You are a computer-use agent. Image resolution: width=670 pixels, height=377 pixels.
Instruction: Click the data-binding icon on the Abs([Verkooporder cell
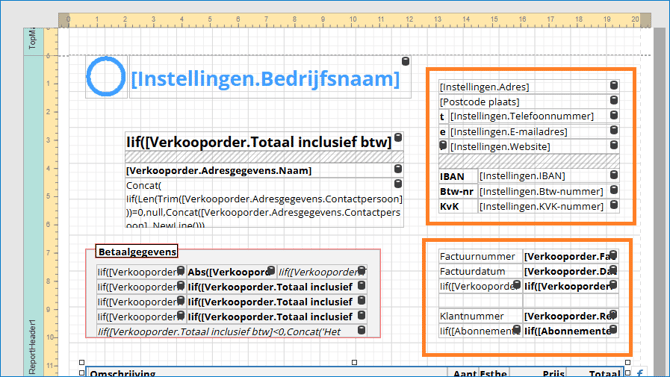(x=271, y=270)
